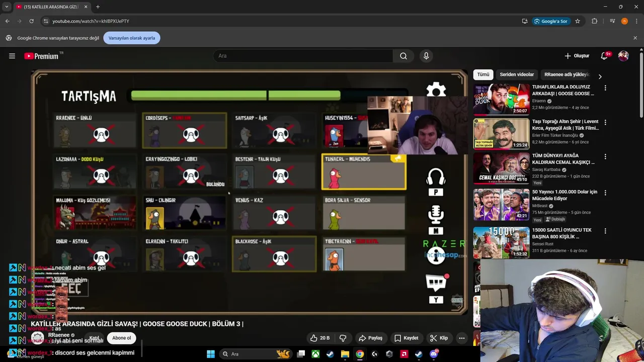Image resolution: width=644 pixels, height=362 pixels.
Task: Open Discord from the taskbar
Action: tap(434, 354)
